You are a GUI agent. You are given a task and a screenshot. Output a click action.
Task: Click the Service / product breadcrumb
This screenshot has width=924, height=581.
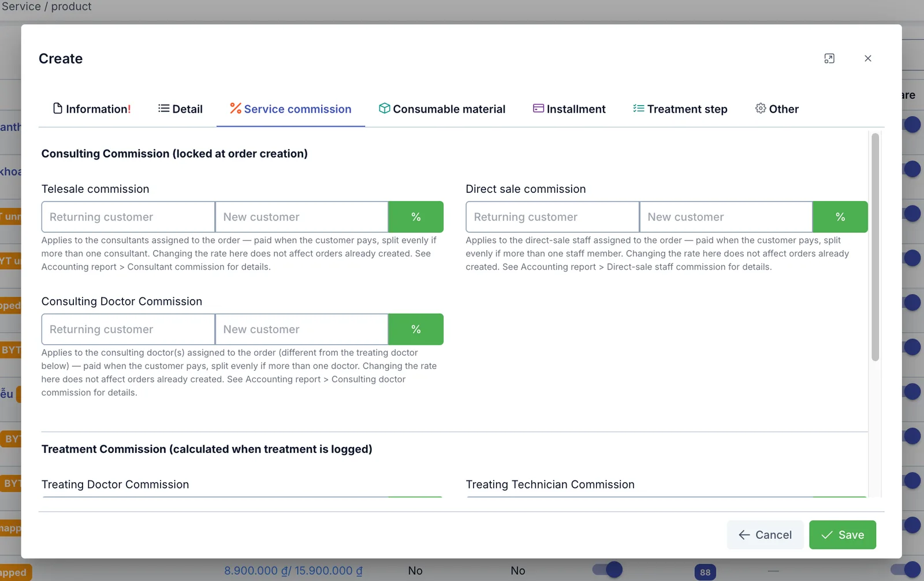pyautogui.click(x=46, y=6)
